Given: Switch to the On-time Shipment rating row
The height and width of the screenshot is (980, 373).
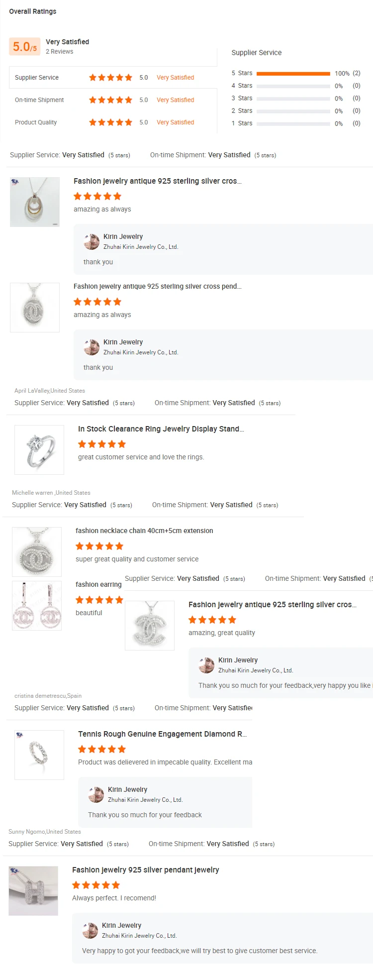Looking at the screenshot, I should click(x=39, y=100).
